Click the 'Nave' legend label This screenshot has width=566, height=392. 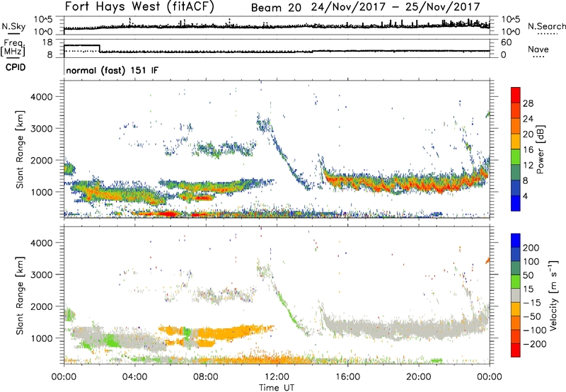tap(538, 50)
